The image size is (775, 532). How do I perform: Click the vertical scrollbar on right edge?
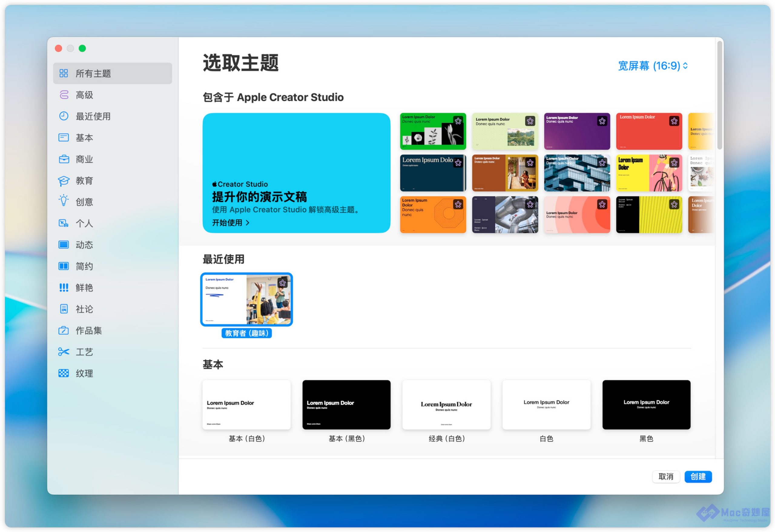719,95
